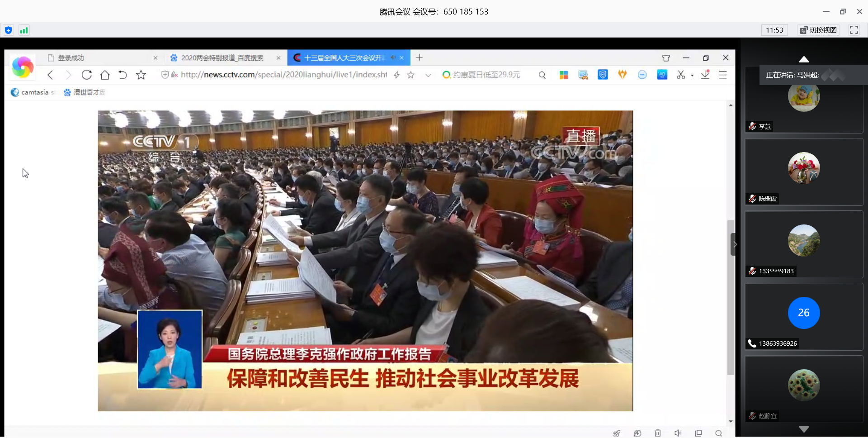Mute audio on the active CCTV tab
The height and width of the screenshot is (438, 868).
(393, 58)
